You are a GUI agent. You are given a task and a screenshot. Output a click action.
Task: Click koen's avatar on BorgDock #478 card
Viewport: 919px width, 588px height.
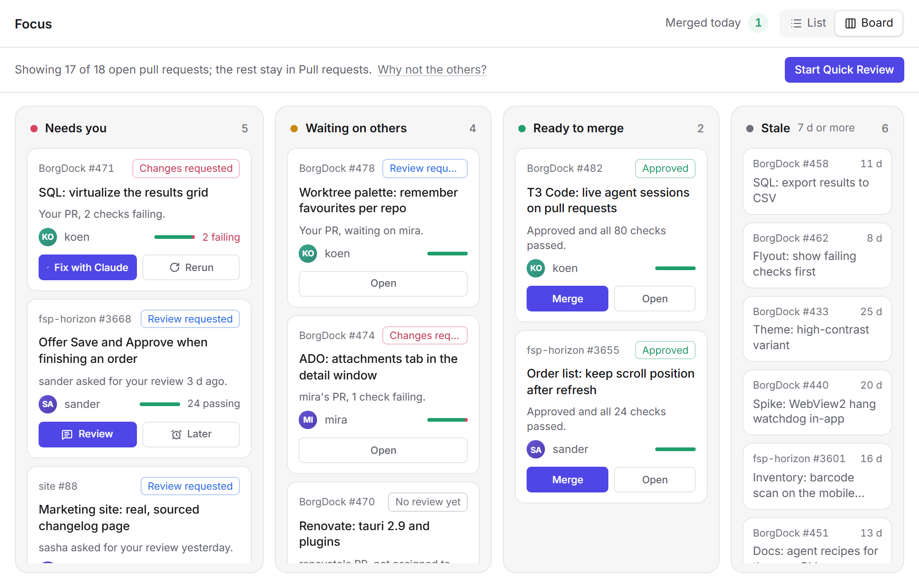click(308, 254)
